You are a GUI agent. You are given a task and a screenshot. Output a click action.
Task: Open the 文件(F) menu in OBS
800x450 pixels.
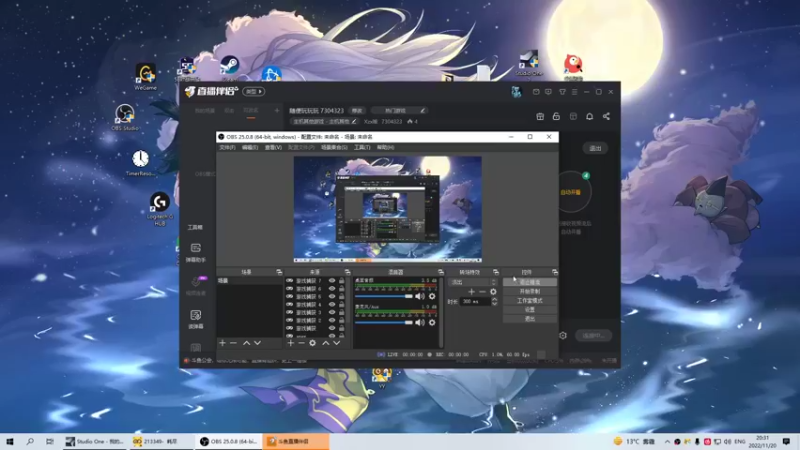click(227, 147)
